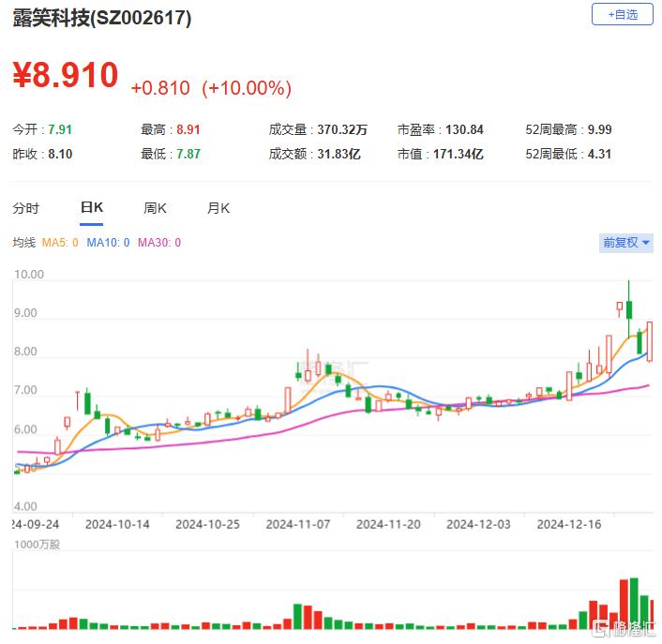Viewport: 662px width, 644px height.
Task: Click MA5 moving average label
Action: coord(60,243)
